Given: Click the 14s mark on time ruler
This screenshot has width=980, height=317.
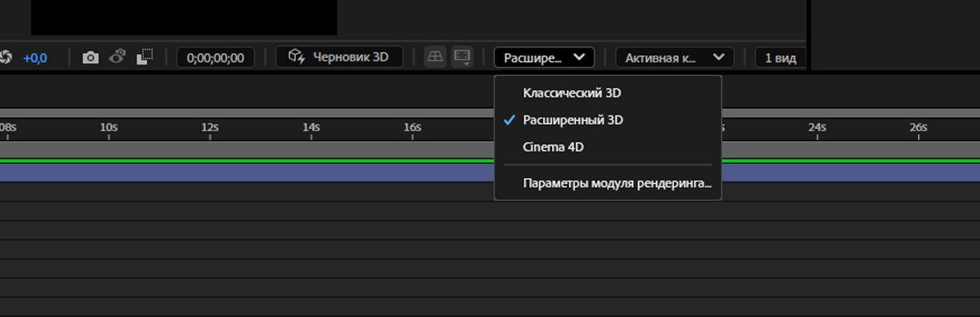Looking at the screenshot, I should click(x=310, y=127).
